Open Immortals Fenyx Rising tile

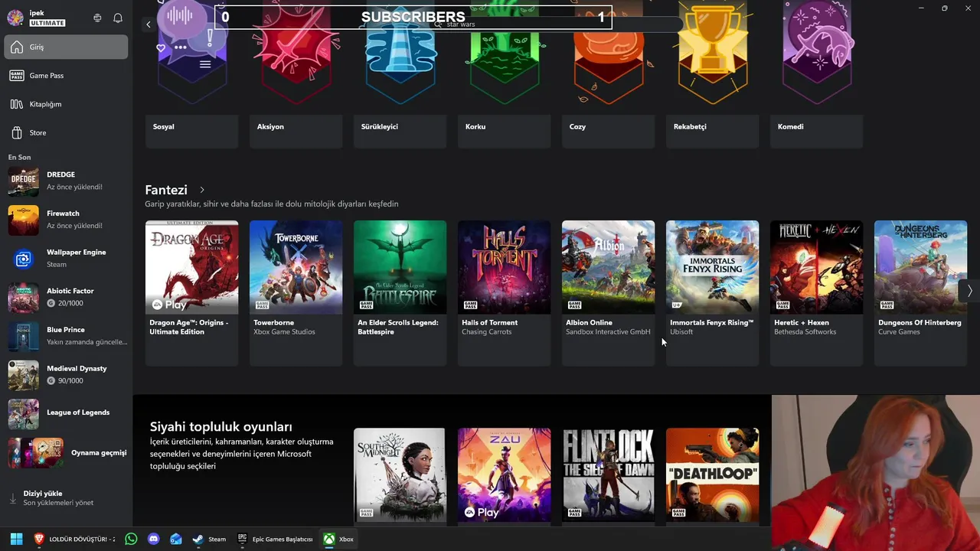712,293
